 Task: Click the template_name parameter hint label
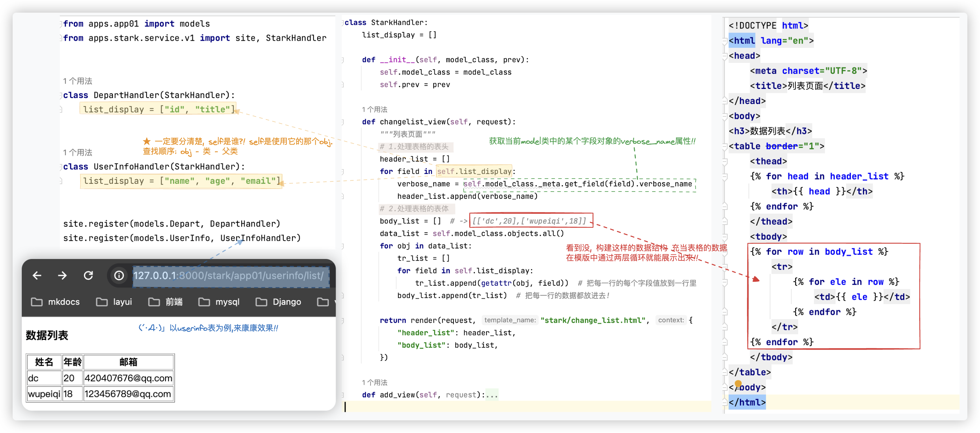point(510,321)
